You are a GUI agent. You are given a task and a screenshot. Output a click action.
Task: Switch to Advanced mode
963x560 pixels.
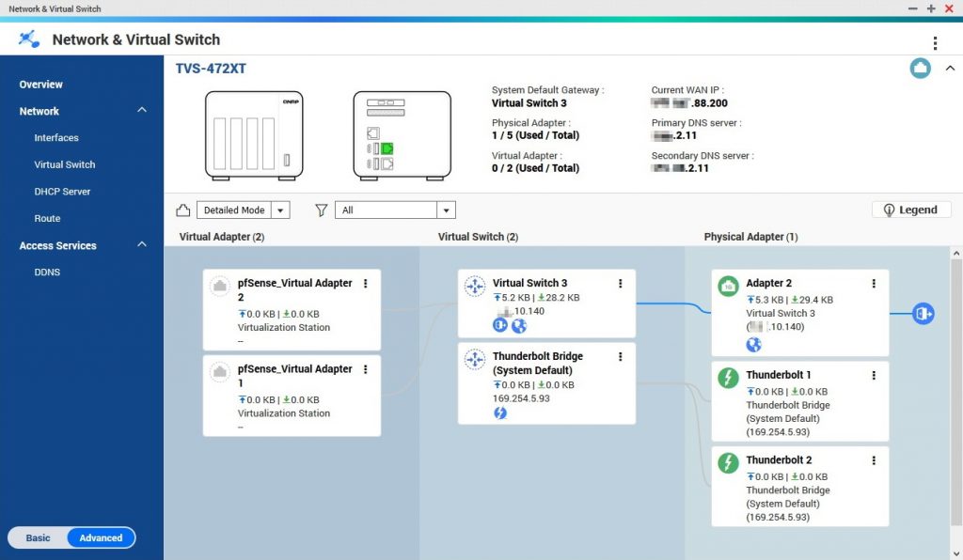click(x=101, y=537)
